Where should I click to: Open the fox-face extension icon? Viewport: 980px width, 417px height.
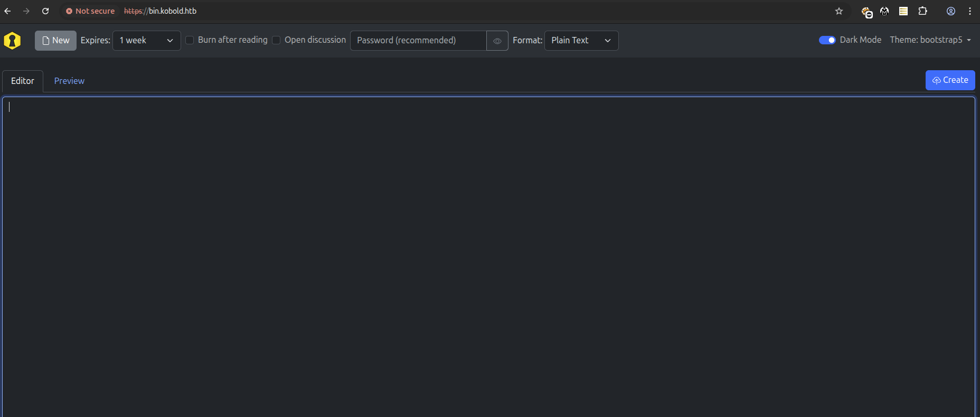coord(884,11)
